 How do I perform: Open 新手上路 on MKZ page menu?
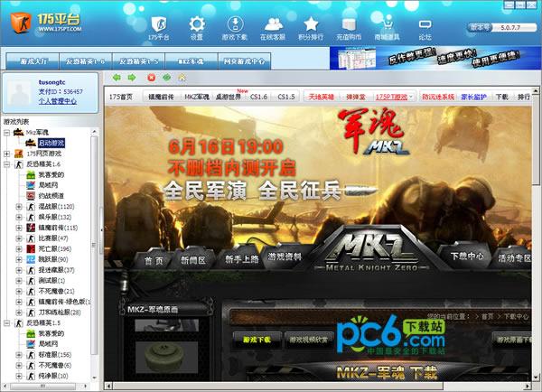pyautogui.click(x=241, y=259)
